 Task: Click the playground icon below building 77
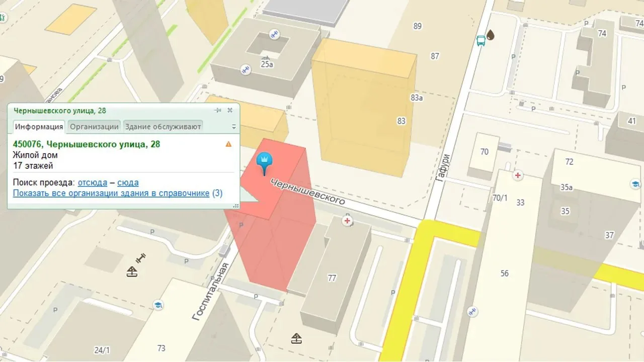(296, 338)
